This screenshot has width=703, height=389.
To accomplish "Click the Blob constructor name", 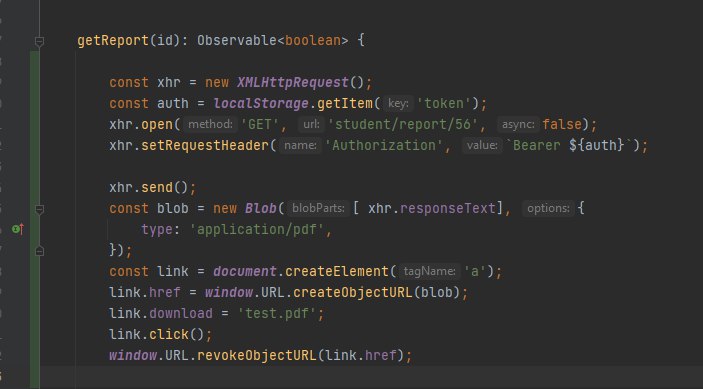I will pos(260,208).
